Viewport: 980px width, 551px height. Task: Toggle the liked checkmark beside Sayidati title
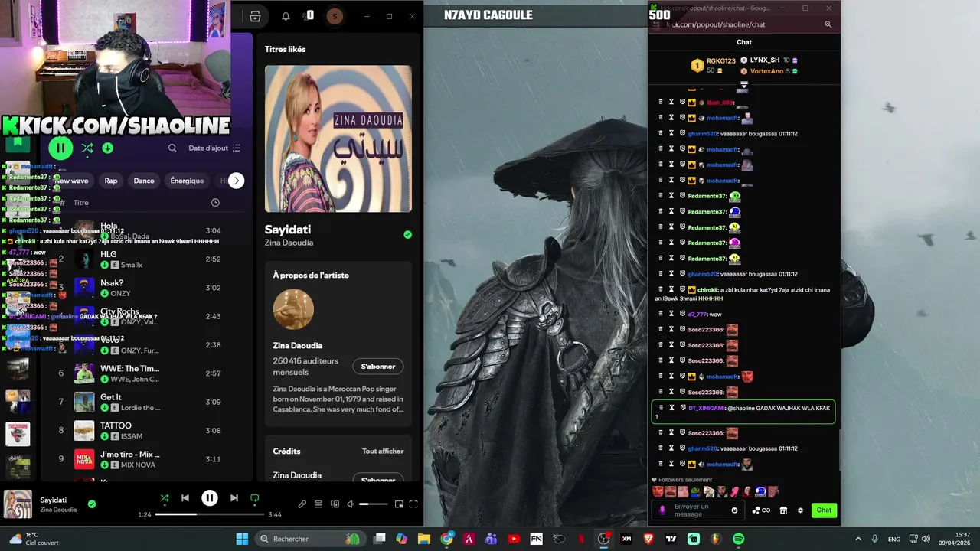407,235
